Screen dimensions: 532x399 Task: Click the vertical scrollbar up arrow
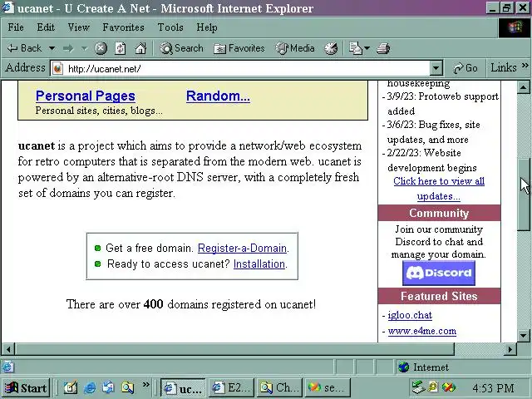pyautogui.click(x=523, y=87)
